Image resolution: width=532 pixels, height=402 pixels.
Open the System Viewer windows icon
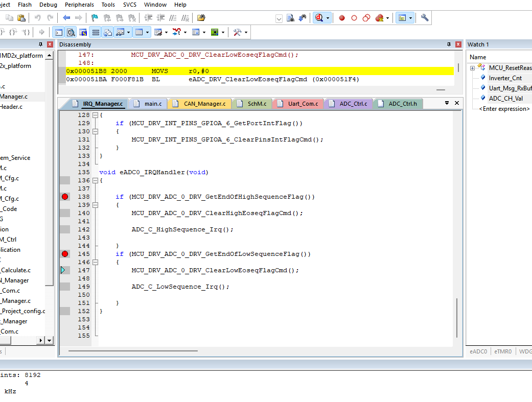(x=215, y=32)
